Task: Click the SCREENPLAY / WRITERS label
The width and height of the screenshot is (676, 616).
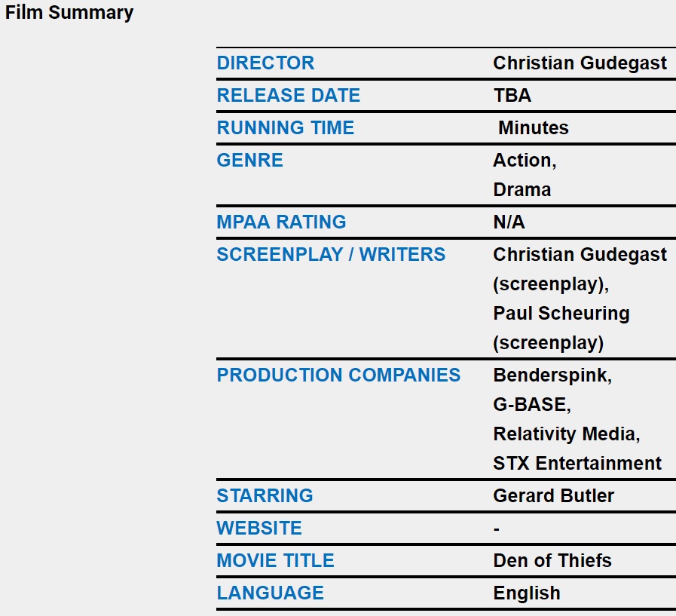Action: 331,255
